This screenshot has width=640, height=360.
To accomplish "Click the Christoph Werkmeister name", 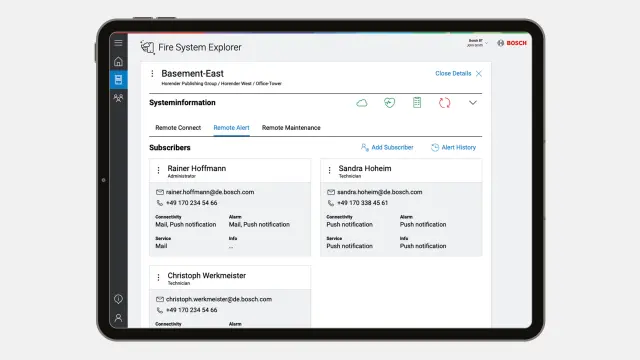I will (x=207, y=276).
